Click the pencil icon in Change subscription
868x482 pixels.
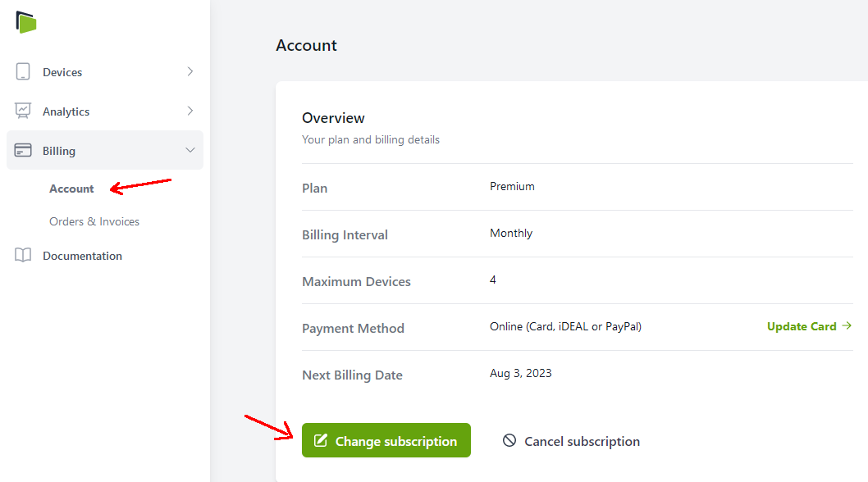[x=321, y=441]
